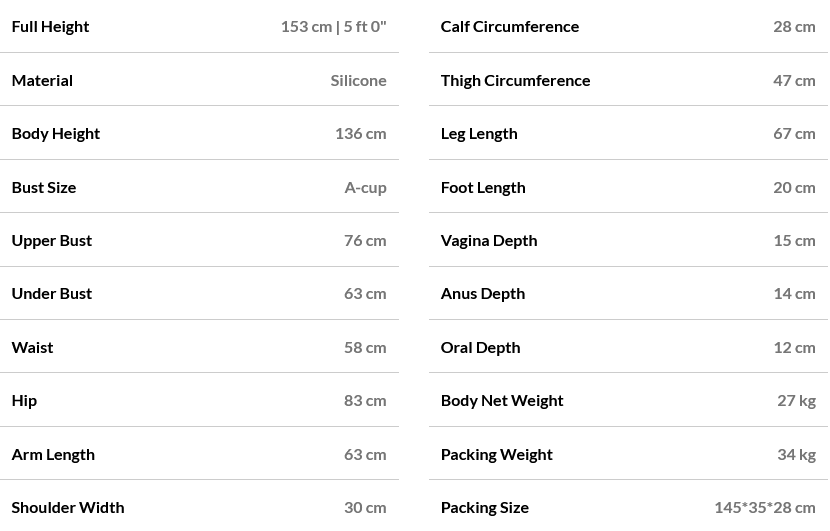This screenshot has height=531, width=830.
Task: Click the Waist label
Action: click(33, 347)
